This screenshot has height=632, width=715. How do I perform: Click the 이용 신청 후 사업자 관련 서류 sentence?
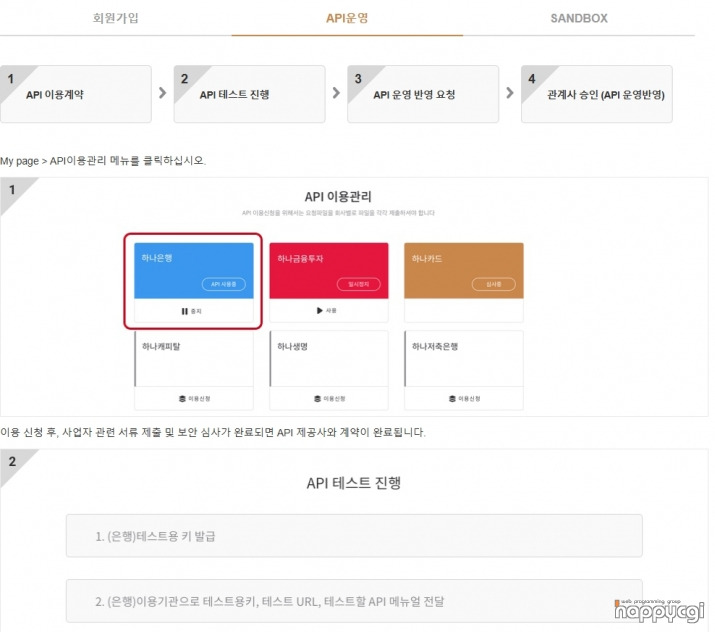point(212,432)
